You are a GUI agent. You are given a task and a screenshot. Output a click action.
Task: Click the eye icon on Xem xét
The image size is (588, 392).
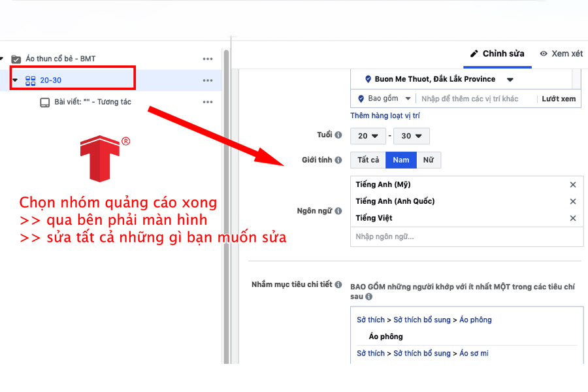pyautogui.click(x=544, y=54)
